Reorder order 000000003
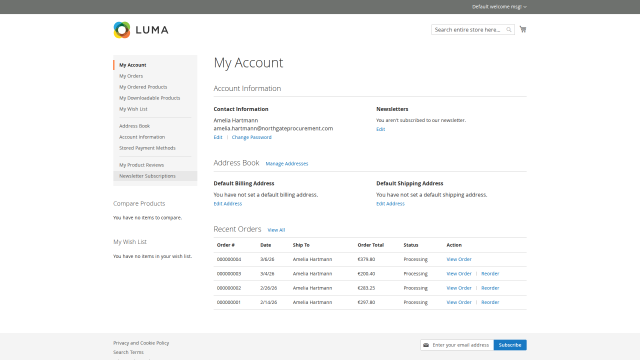 [490, 274]
